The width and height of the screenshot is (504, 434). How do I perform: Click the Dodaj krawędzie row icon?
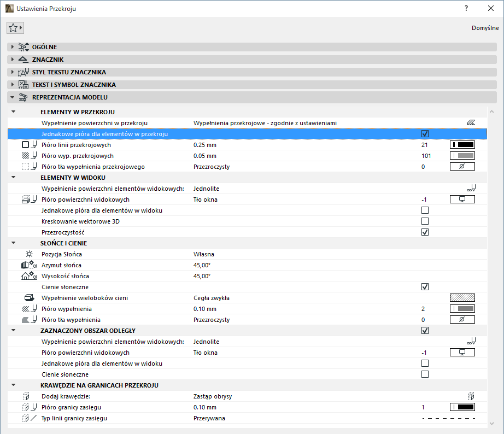[x=26, y=396]
